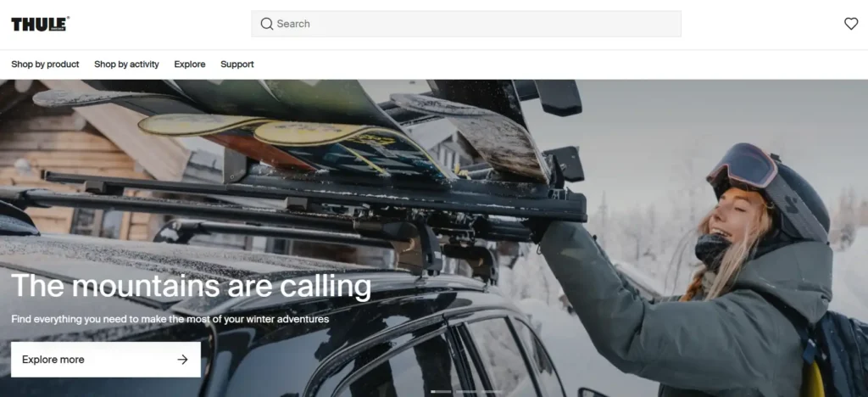Viewport: 868px width, 397px height.
Task: Click "The mountains are calling" headline
Action: [x=191, y=286]
